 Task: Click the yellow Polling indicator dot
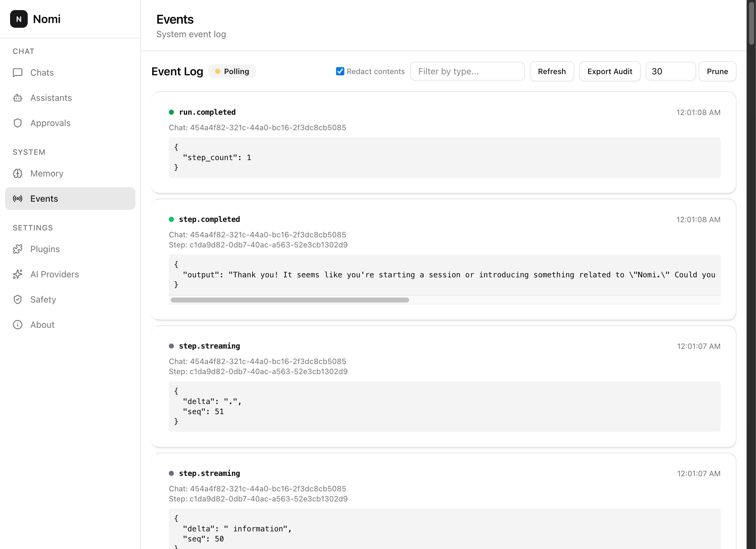218,71
